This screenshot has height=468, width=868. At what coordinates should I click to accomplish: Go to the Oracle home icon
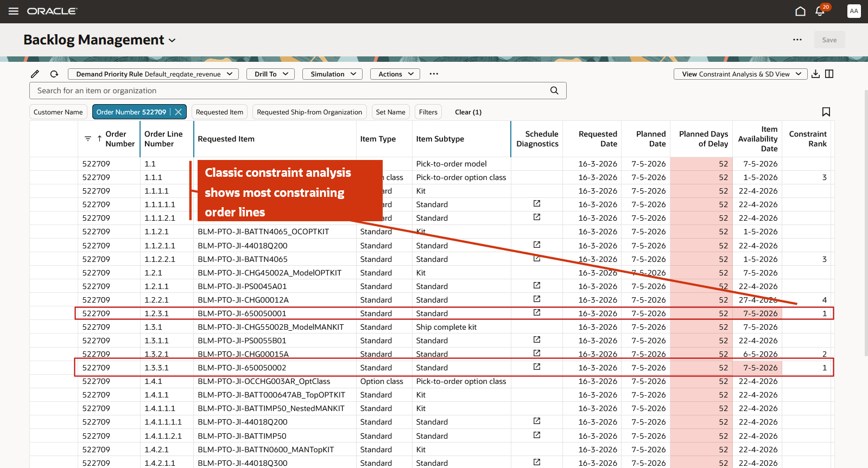[x=800, y=11]
